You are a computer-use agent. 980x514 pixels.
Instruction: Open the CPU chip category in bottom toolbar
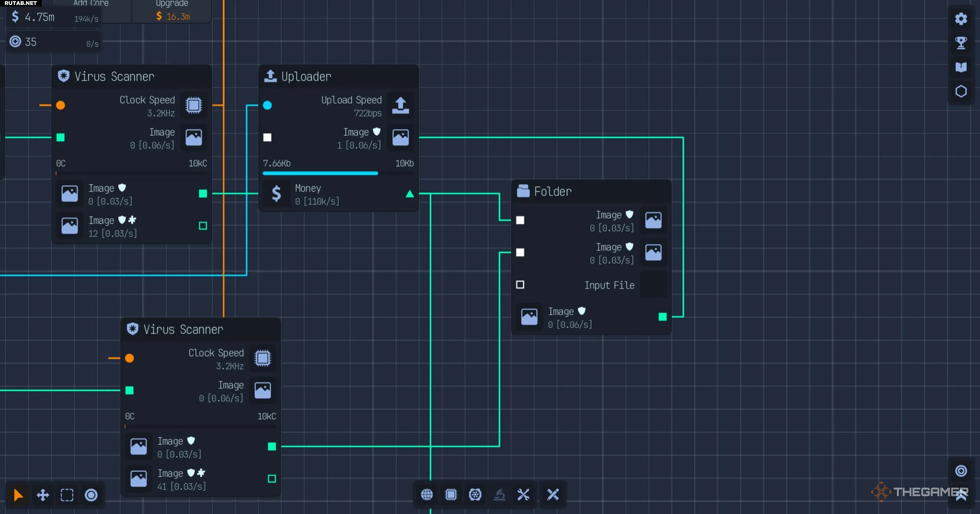(x=451, y=494)
